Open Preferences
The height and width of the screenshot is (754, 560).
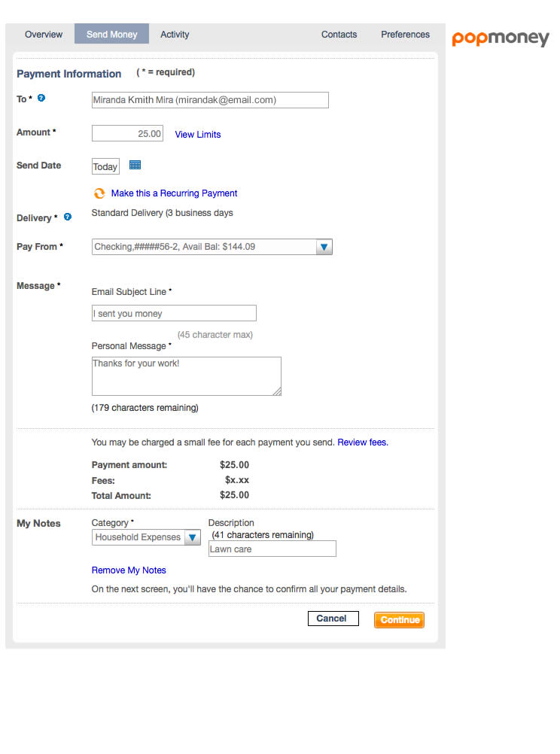point(405,34)
